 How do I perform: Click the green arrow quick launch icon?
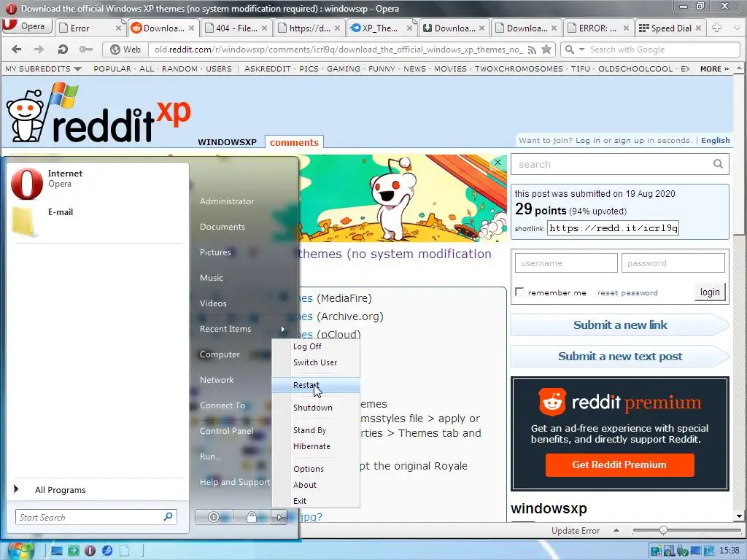(x=74, y=551)
